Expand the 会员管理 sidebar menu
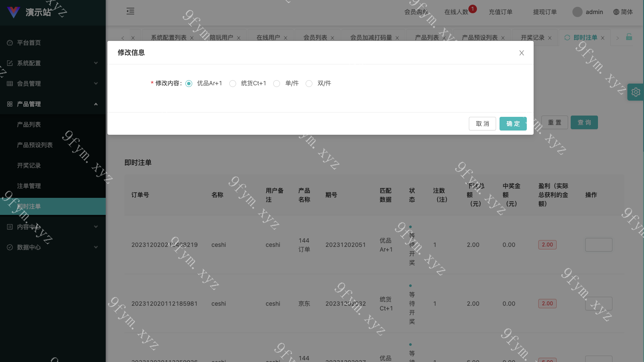 53,84
